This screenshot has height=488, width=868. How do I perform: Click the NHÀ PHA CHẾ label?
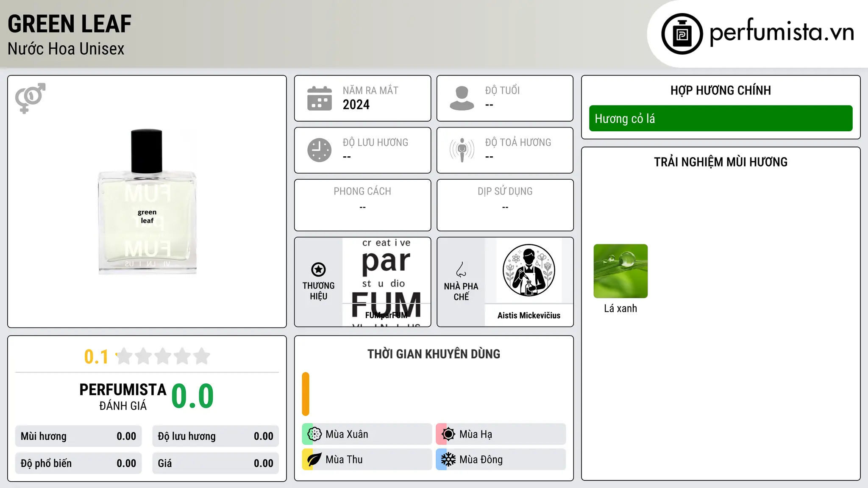point(461,291)
